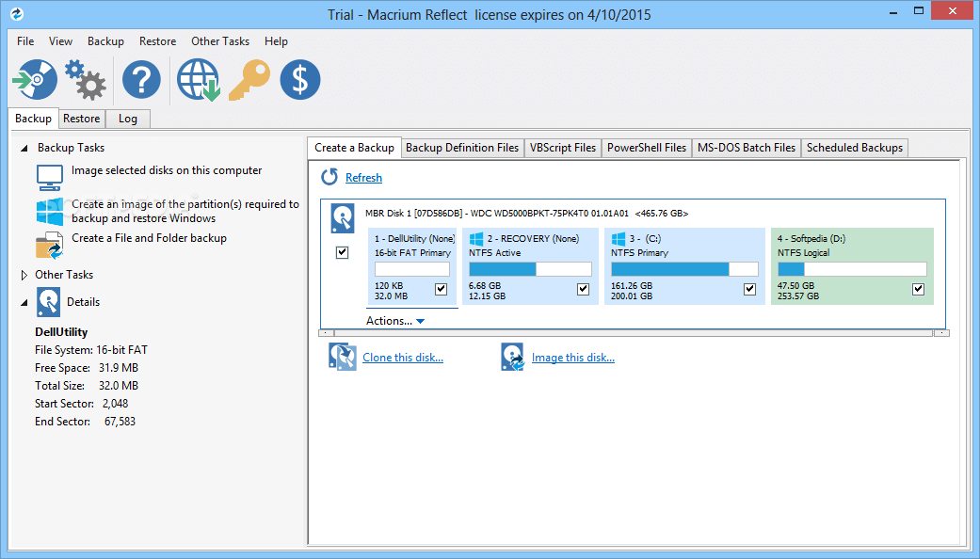This screenshot has width=980, height=559.
Task: Click the horizontal scrollbar below the disk panel
Action: coord(634,333)
